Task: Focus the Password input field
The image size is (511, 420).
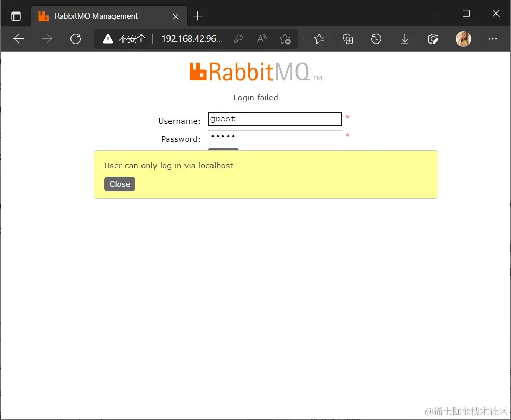Action: pos(275,137)
